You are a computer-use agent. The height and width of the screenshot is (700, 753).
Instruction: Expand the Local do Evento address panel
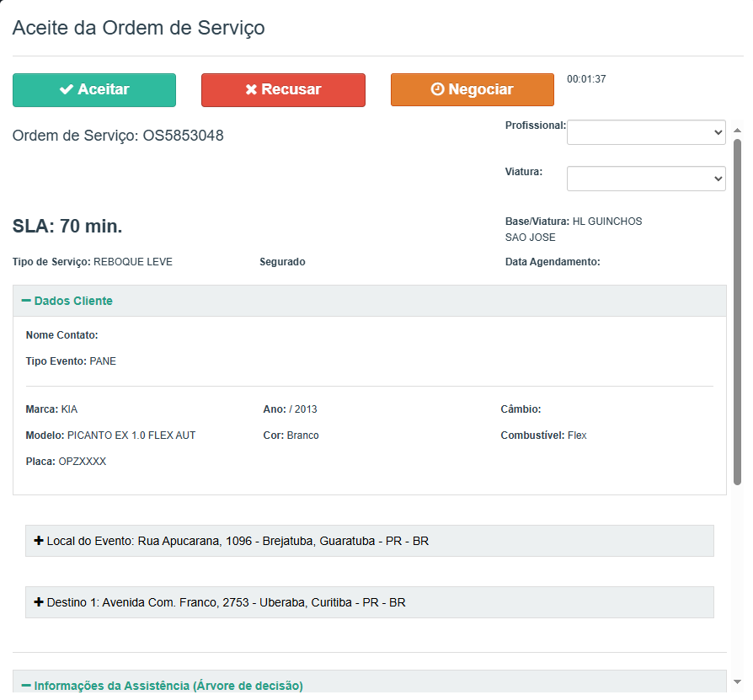click(238, 541)
